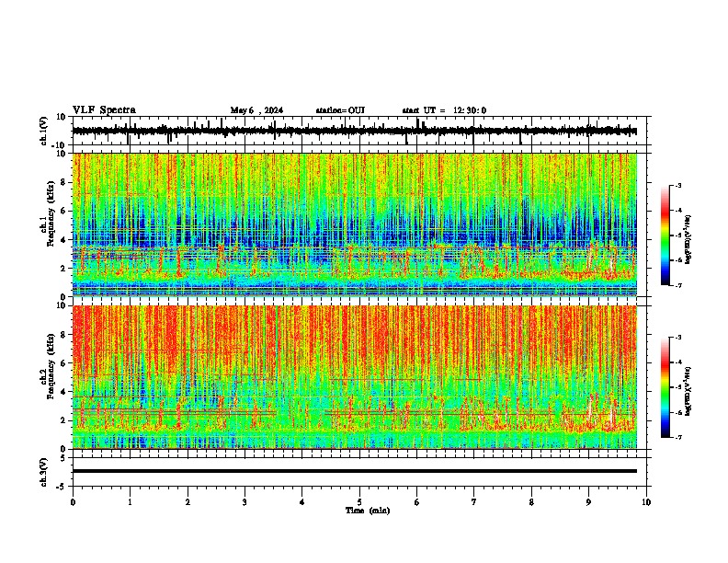Screen dimensions: 728x563
Task: Click the ch.1 color scale log(PSD) units label
Action: pyautogui.click(x=688, y=240)
